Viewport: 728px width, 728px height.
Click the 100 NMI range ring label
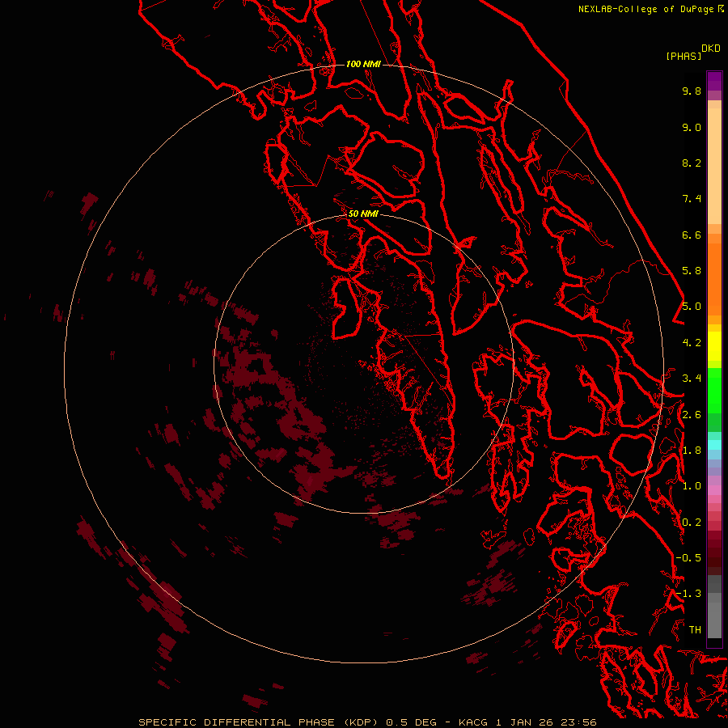pos(363,64)
